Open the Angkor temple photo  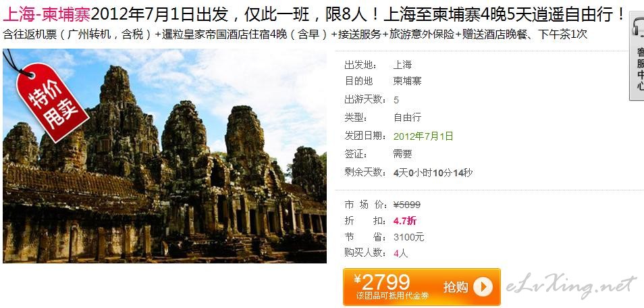(165, 156)
